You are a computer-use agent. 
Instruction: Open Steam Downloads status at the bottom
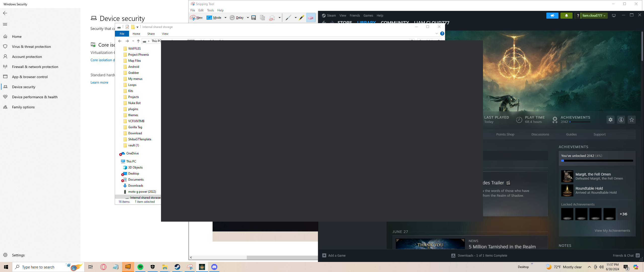479,256
